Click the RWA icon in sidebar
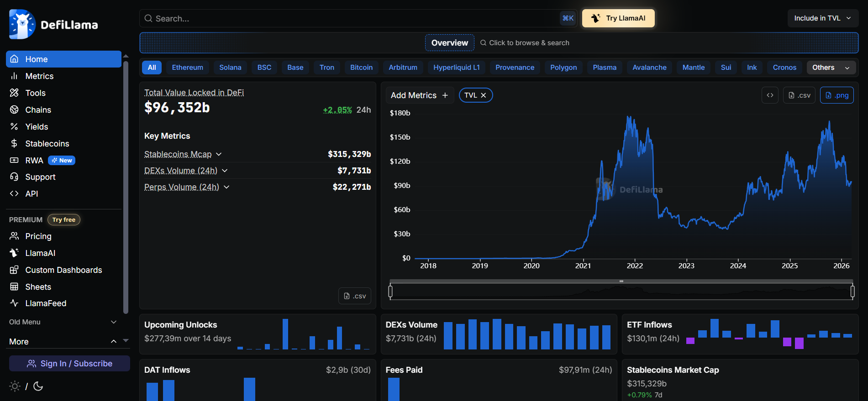 pyautogui.click(x=14, y=160)
